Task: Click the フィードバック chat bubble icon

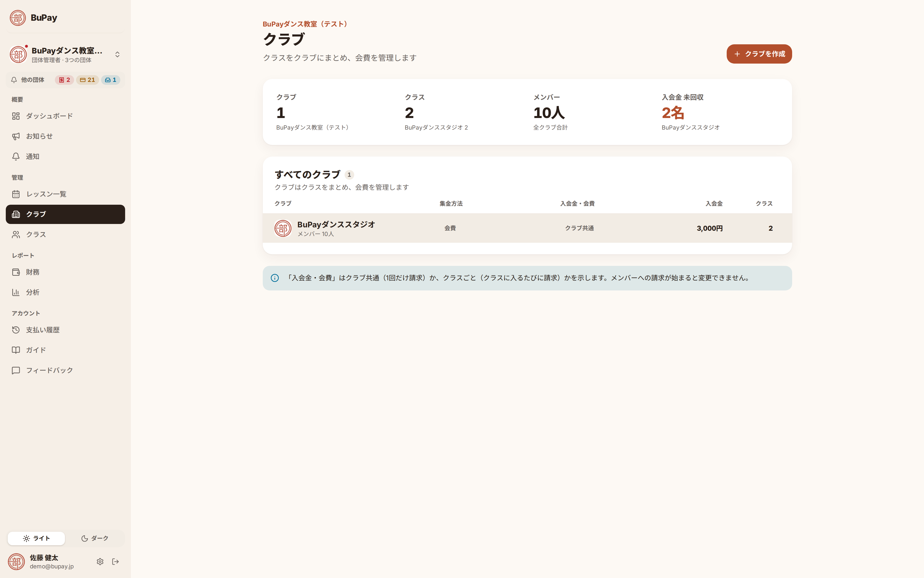Action: 16,370
